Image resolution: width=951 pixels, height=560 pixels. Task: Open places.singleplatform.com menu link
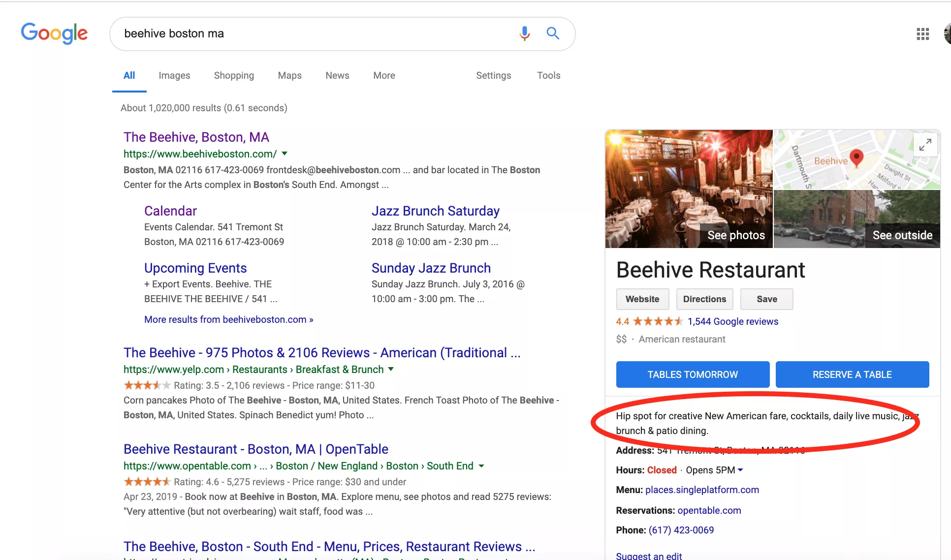pyautogui.click(x=701, y=490)
